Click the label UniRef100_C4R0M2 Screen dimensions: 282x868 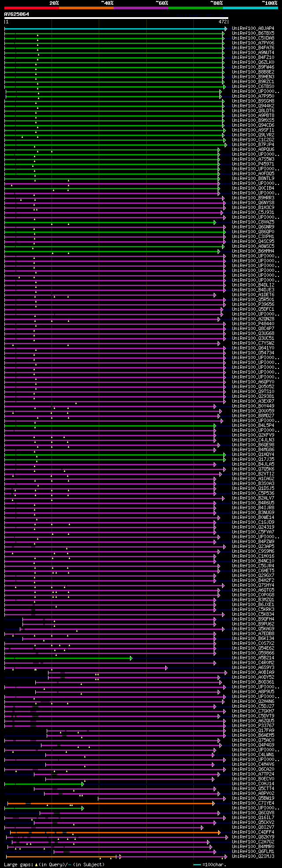tap(253, 663)
